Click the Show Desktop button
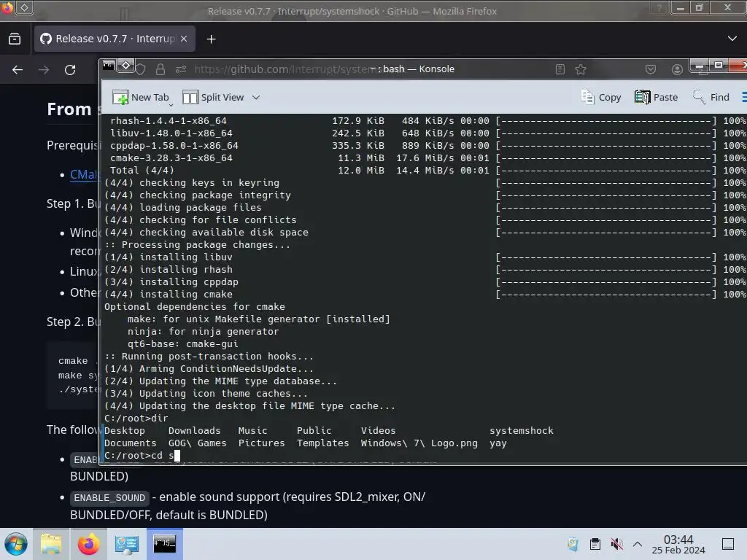Viewport: 747px width, 560px height. coord(728,544)
